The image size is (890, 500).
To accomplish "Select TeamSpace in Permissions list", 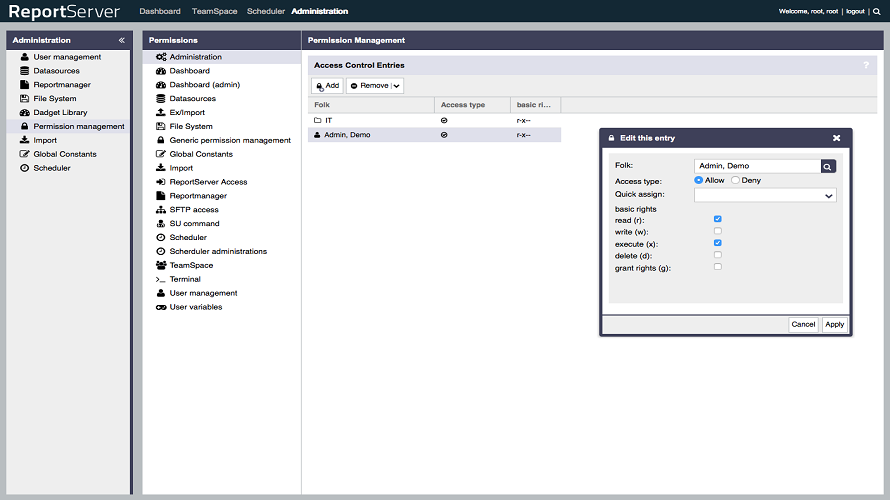I will tap(191, 265).
